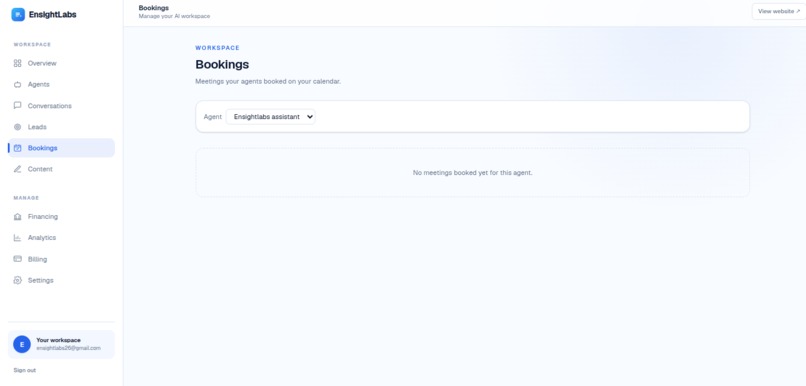This screenshot has width=806, height=386.
Task: Click the Bookings calendar icon
Action: [17, 148]
